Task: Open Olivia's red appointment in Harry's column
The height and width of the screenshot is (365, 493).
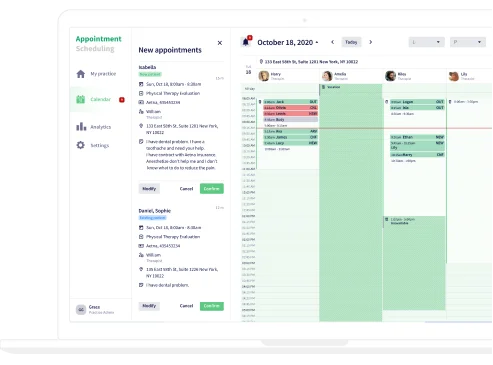Action: [290, 108]
